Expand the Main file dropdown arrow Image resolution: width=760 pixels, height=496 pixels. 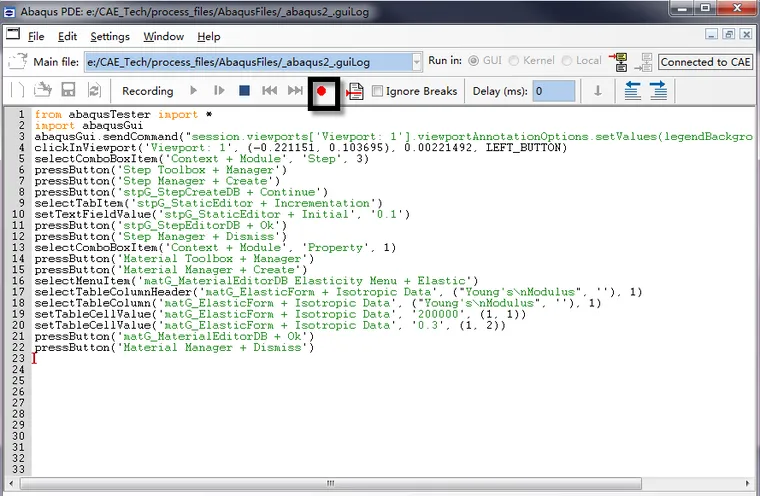point(416,62)
